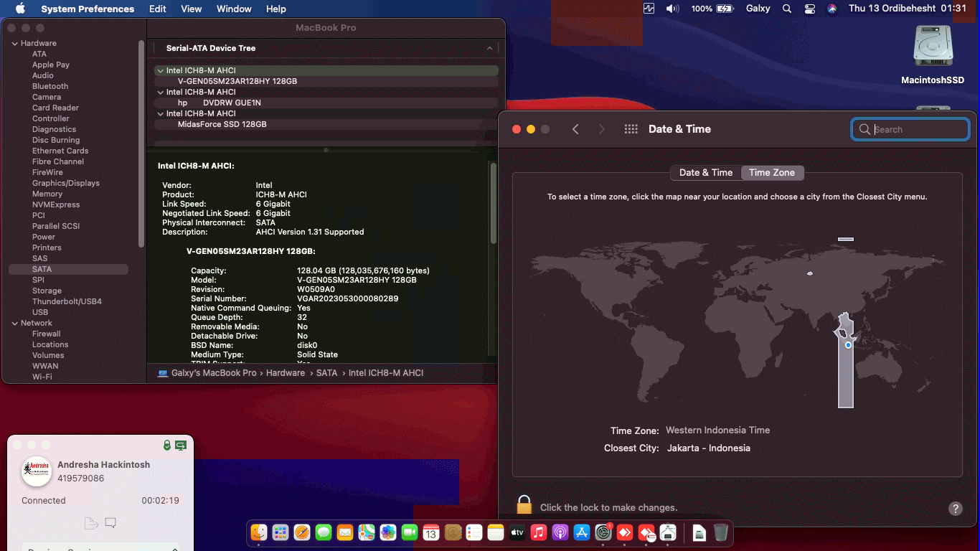Open Maps from the Dock
Image resolution: width=980 pixels, height=551 pixels.
[x=367, y=532]
